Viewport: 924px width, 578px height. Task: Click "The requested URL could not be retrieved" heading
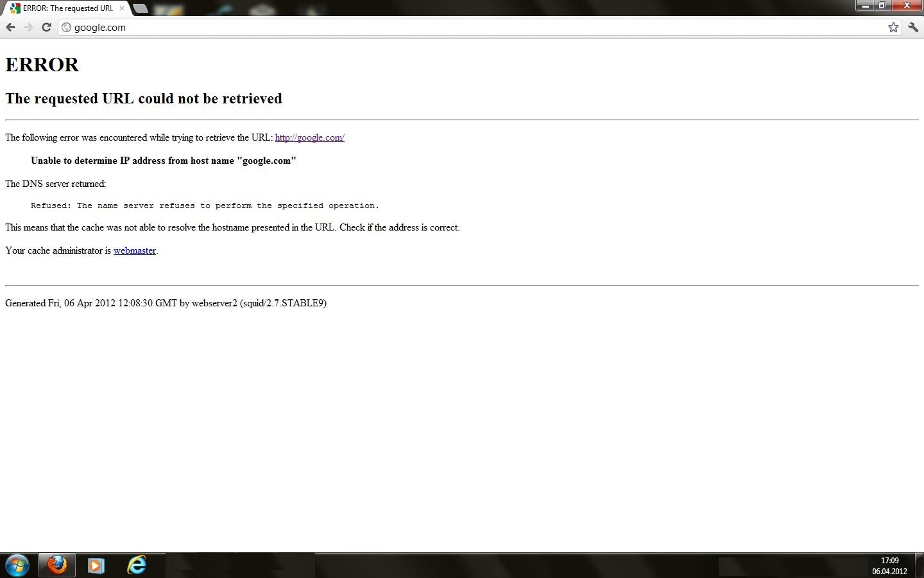pyautogui.click(x=144, y=98)
